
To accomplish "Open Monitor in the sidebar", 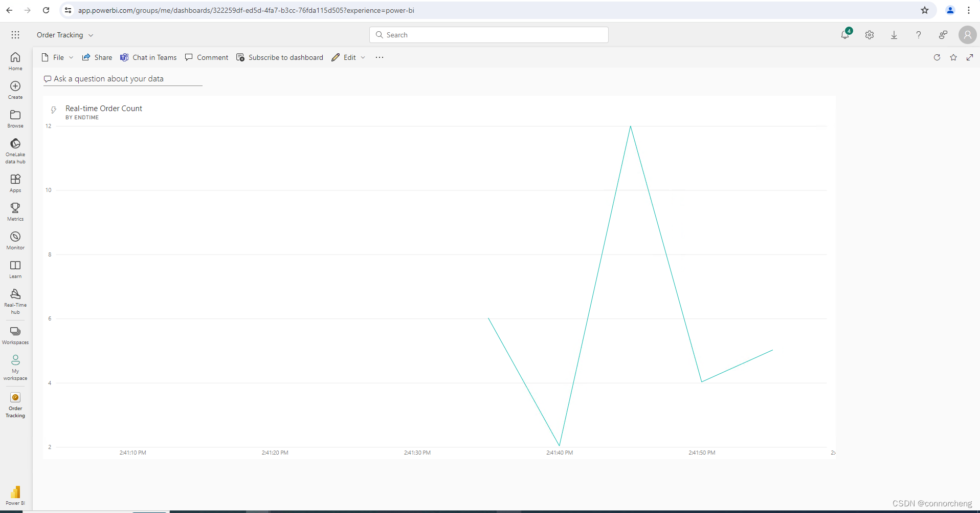I will click(15, 240).
